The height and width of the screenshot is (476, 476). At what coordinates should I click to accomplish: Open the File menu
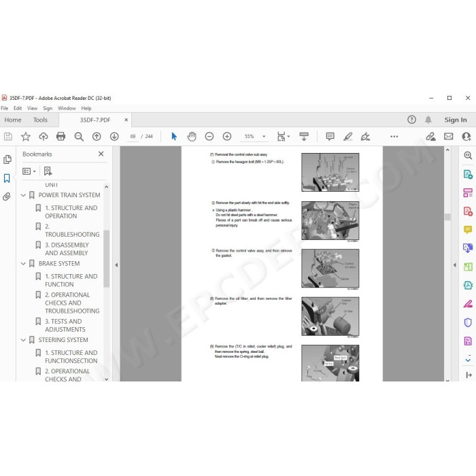tap(5, 108)
